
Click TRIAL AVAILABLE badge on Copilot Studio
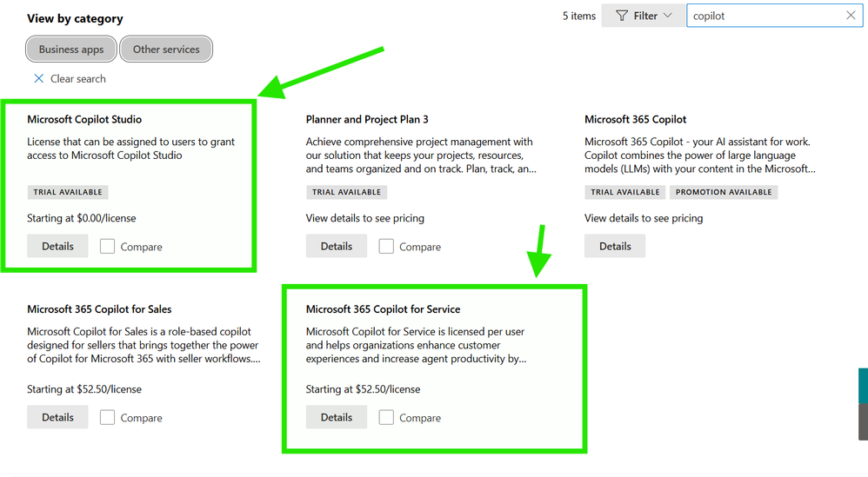[68, 192]
